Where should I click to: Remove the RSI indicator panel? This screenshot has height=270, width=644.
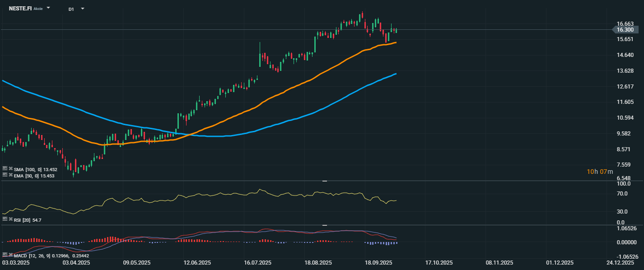[10, 219]
